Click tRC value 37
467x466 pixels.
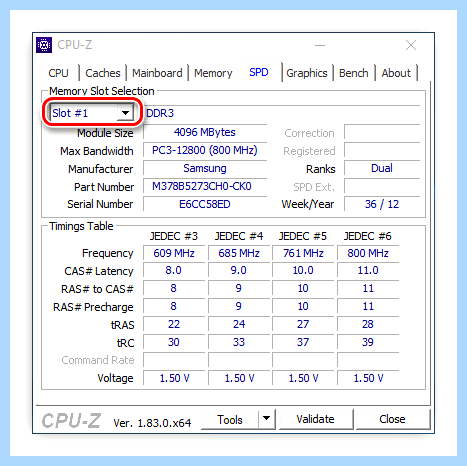click(303, 342)
